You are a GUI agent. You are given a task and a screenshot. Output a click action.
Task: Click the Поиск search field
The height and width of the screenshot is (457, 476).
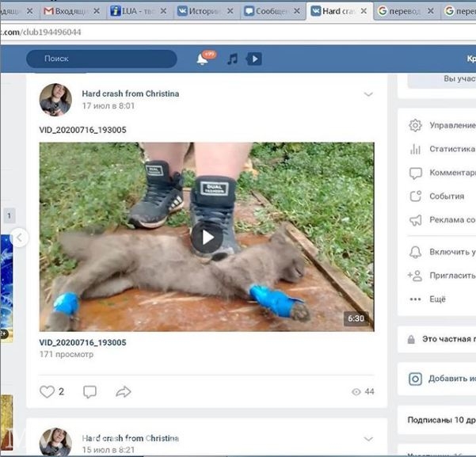101,59
